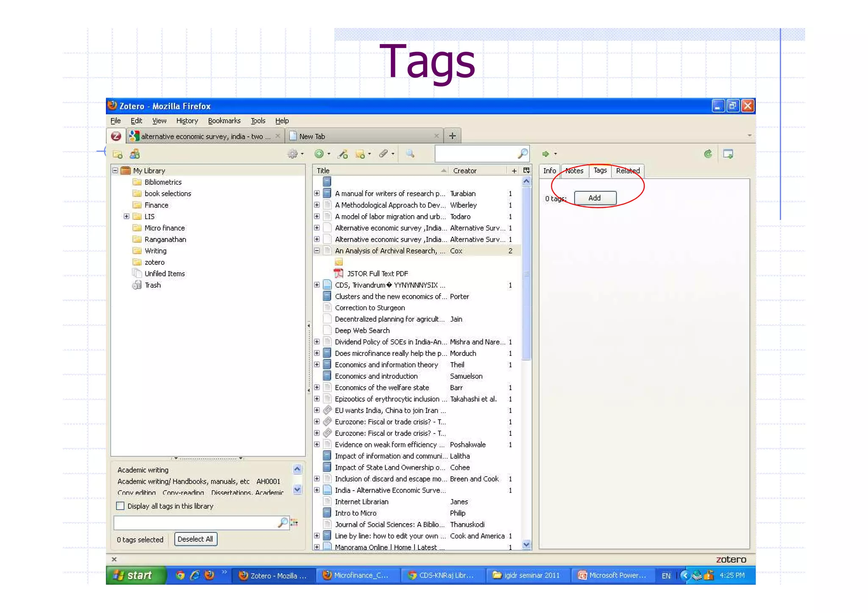Switch to the Info tab
The image size is (868, 613).
[x=549, y=171]
